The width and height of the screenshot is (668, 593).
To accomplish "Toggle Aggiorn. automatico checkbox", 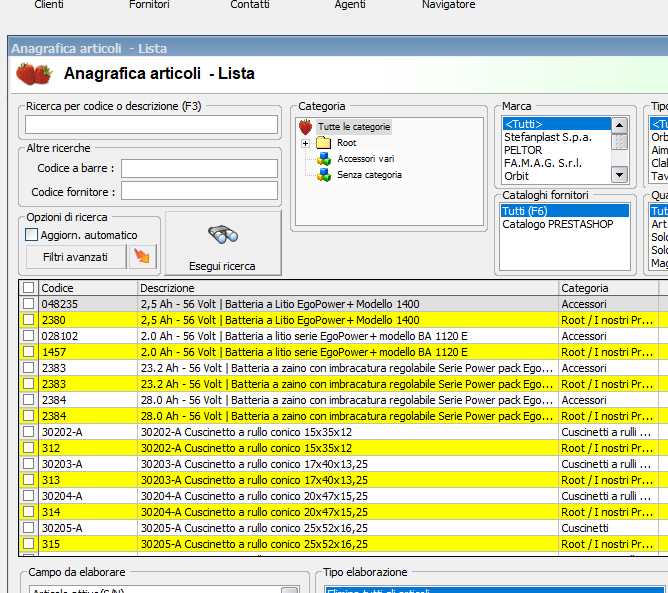I will tap(32, 235).
